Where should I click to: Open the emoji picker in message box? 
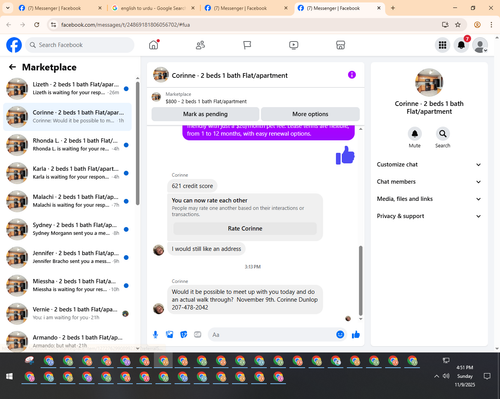pos(340,334)
